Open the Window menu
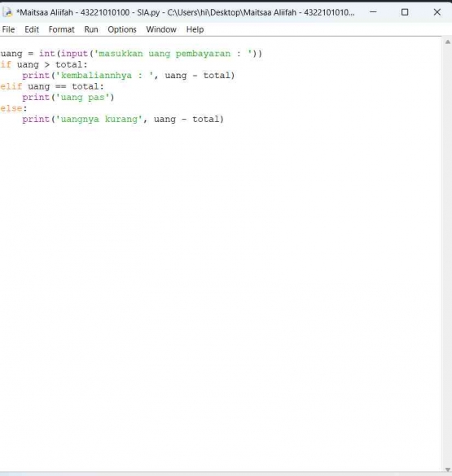 pyautogui.click(x=161, y=29)
